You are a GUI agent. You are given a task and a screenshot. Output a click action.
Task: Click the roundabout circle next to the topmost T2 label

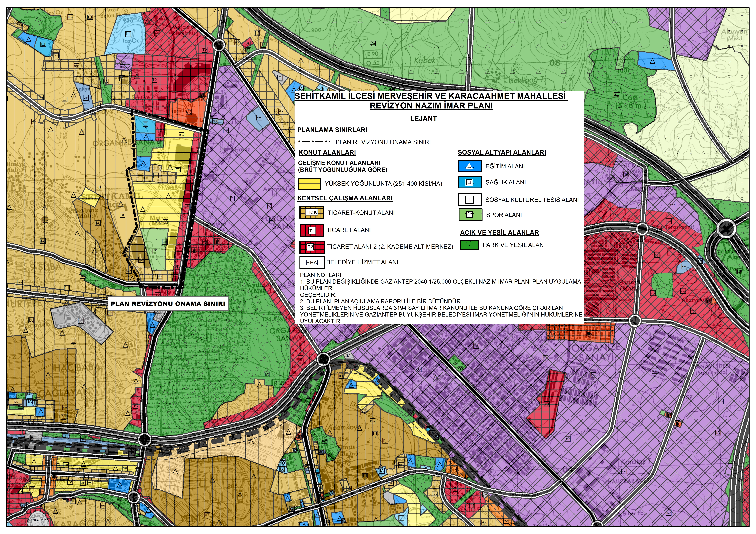(219, 45)
